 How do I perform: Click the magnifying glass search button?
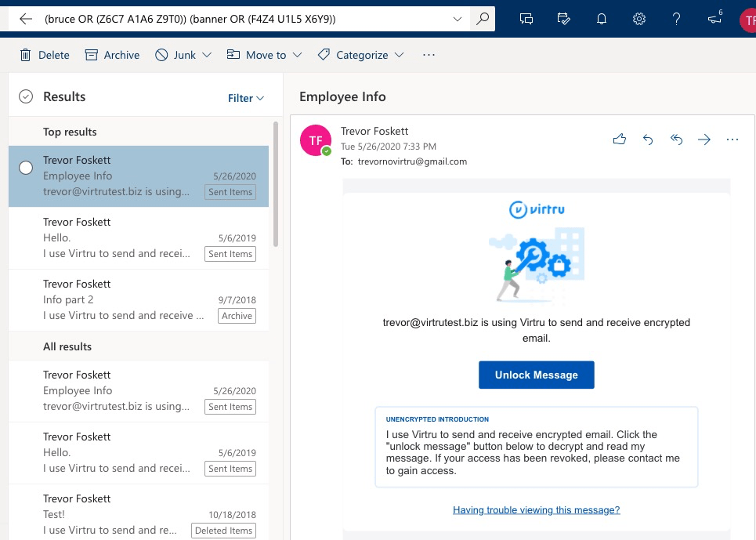point(483,20)
